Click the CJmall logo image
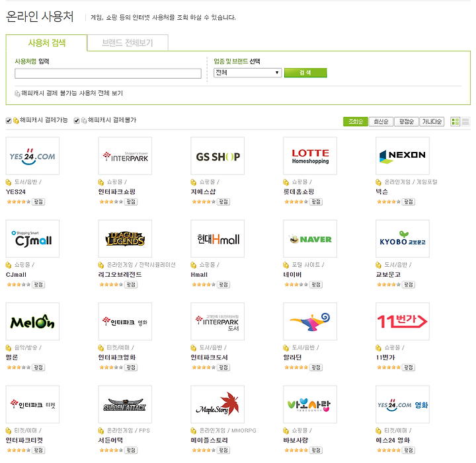The width and height of the screenshot is (476, 463). pyautogui.click(x=32, y=238)
